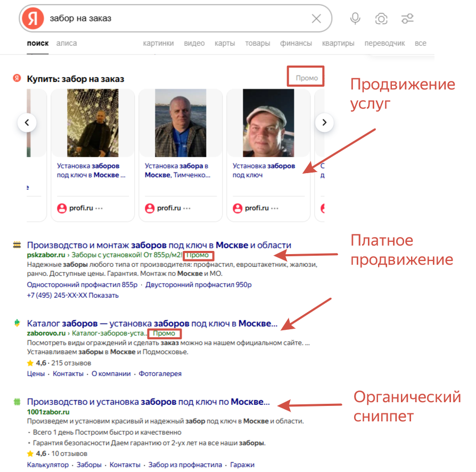Open the 'алиса' tab
The width and height of the screenshot is (476, 472).
click(x=67, y=43)
